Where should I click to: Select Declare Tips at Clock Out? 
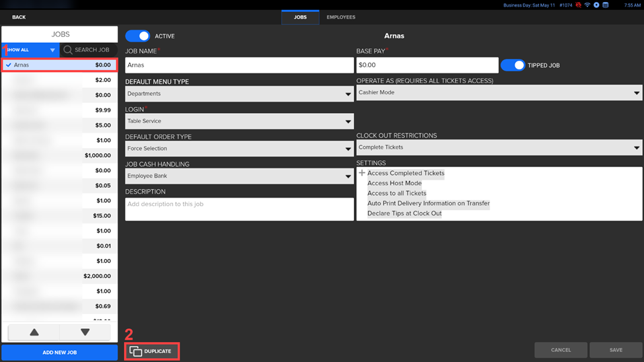tap(404, 213)
